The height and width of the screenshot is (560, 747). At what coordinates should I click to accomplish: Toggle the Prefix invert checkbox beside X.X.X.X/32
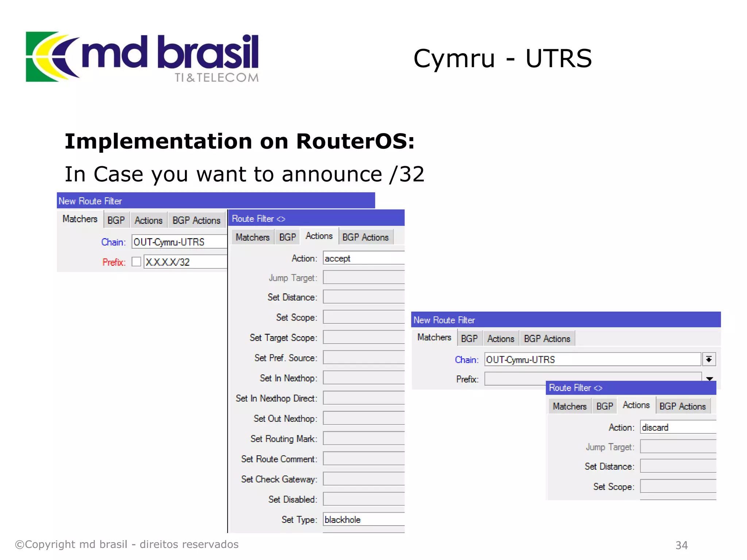point(136,262)
